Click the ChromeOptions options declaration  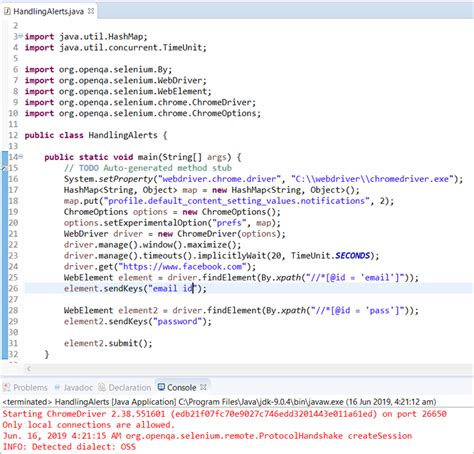coord(172,212)
